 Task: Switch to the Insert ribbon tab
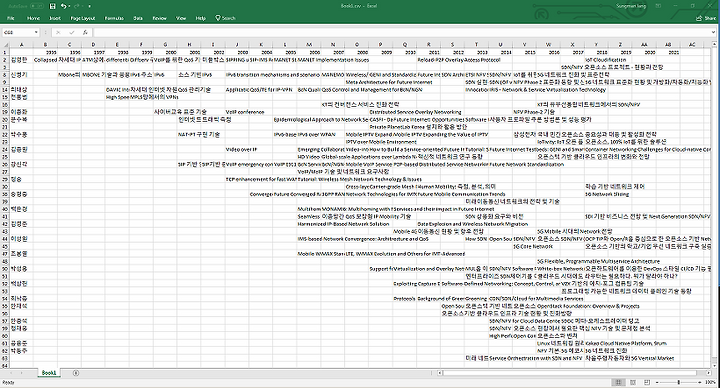pos(55,18)
